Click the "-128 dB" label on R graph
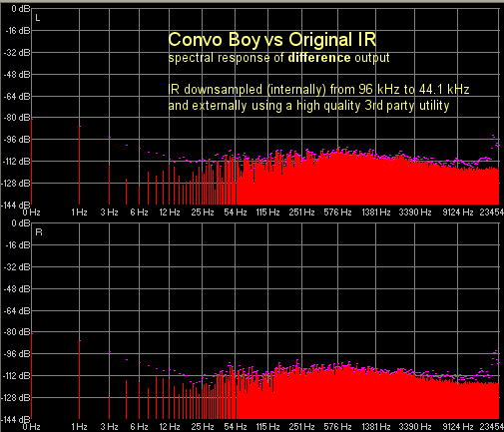The image size is (504, 432). coord(16,398)
